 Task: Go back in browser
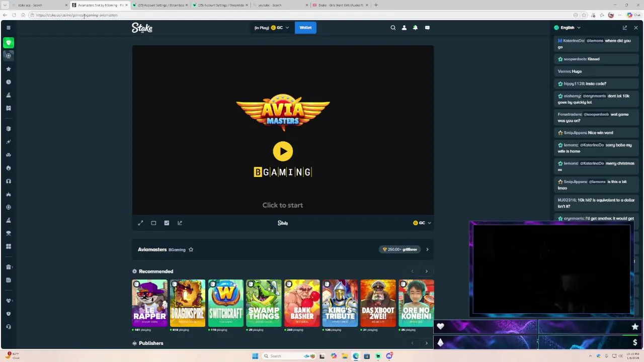click(5, 15)
